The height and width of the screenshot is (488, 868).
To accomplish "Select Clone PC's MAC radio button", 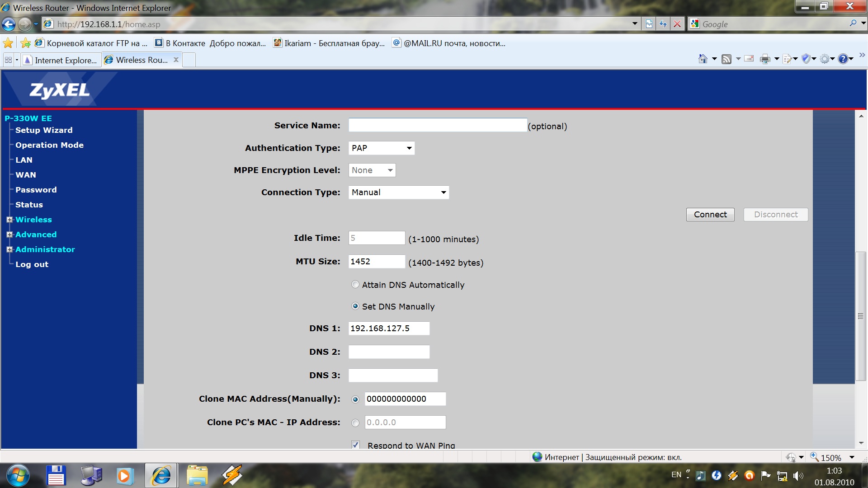I will point(355,422).
